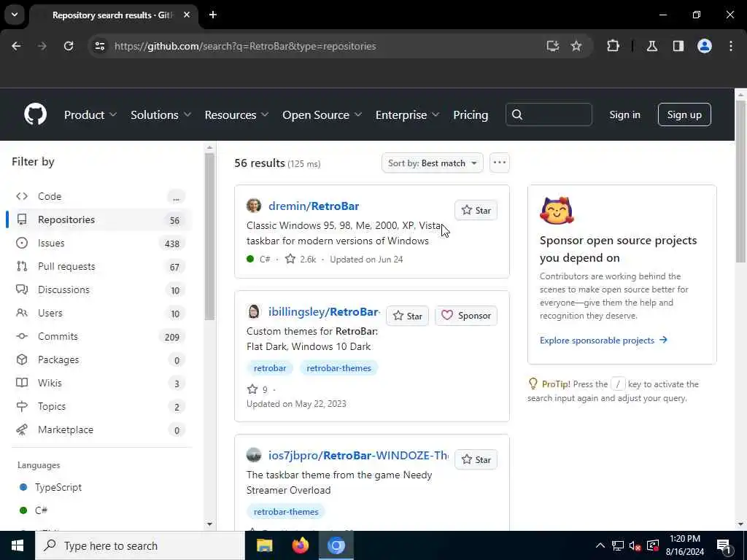
Task: Click the muted volume tray icon
Action: click(635, 545)
